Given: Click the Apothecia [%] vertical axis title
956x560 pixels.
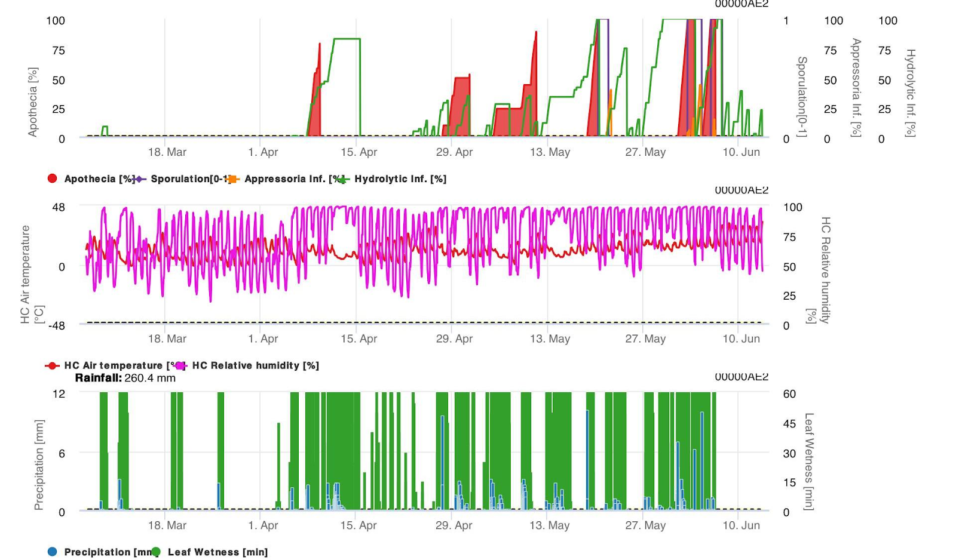Looking at the screenshot, I should click(33, 102).
